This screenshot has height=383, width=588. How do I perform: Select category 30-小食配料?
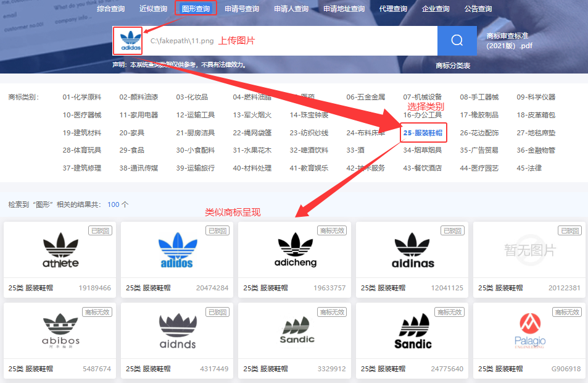tap(195, 150)
